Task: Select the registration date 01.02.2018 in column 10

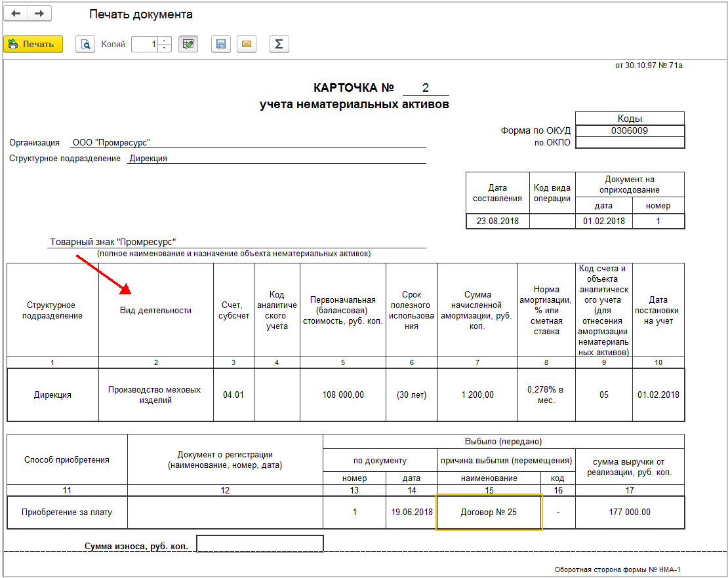Action: (x=658, y=395)
